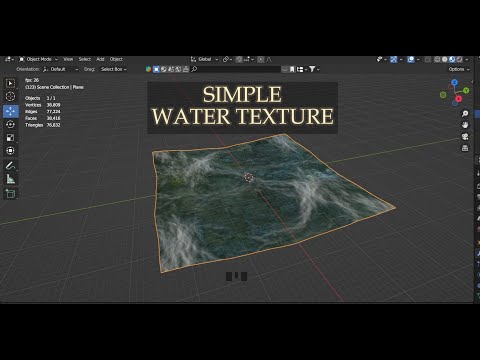
Task: Click the Faces statistic row
Action: 43,118
